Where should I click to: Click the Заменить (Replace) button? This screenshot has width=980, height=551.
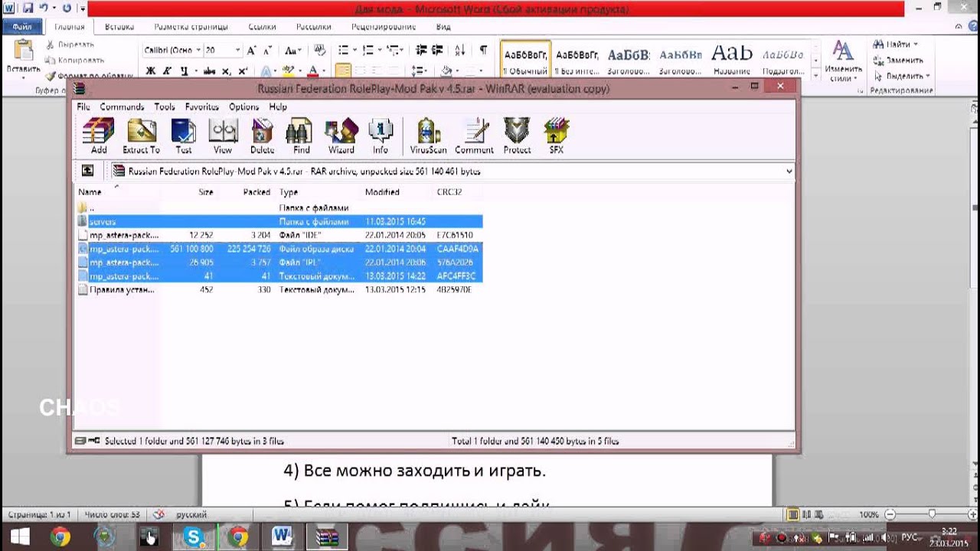[898, 60]
